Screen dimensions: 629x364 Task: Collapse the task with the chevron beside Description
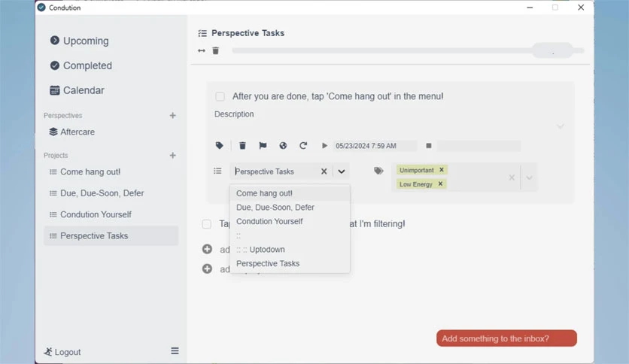coord(561,126)
